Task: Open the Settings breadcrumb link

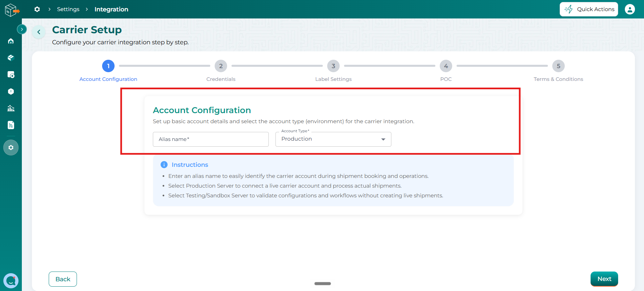Action: click(68, 9)
